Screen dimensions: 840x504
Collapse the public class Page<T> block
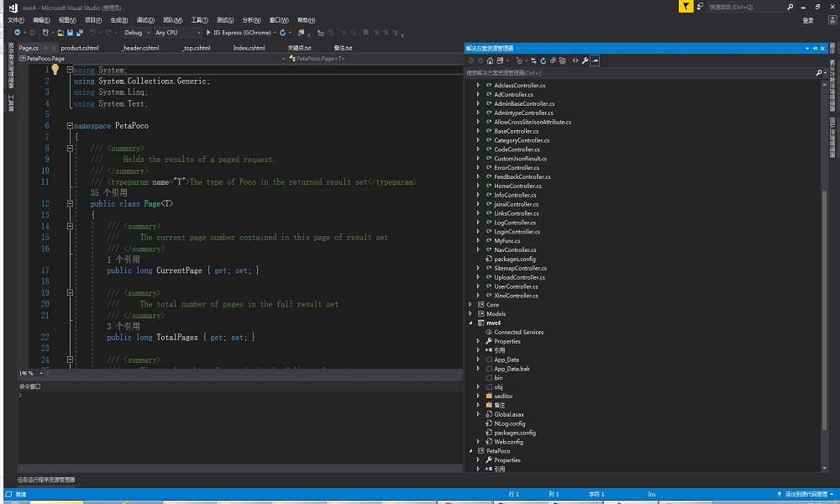tap(70, 203)
